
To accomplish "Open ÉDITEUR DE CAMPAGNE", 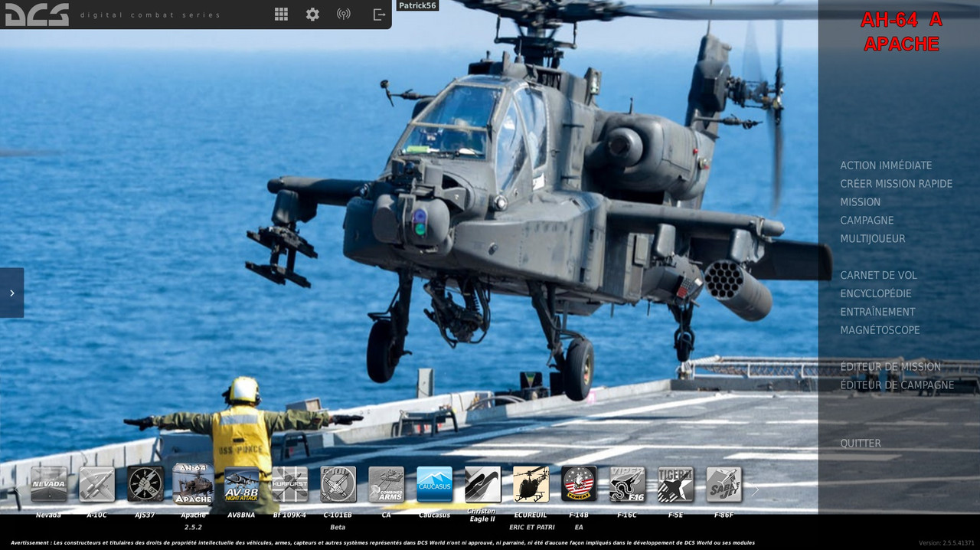I will point(897,386).
